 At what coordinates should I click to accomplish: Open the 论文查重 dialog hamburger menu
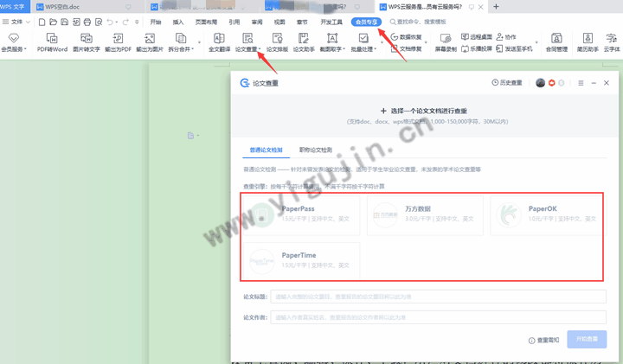581,83
